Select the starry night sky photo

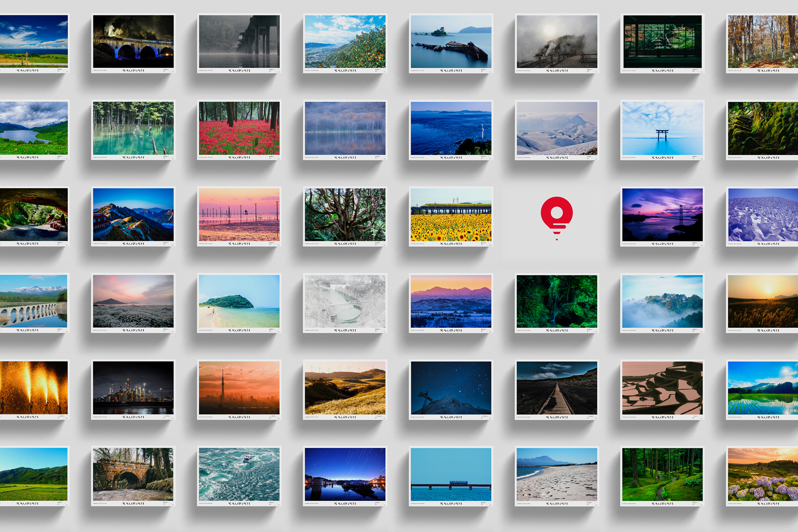(x=451, y=388)
